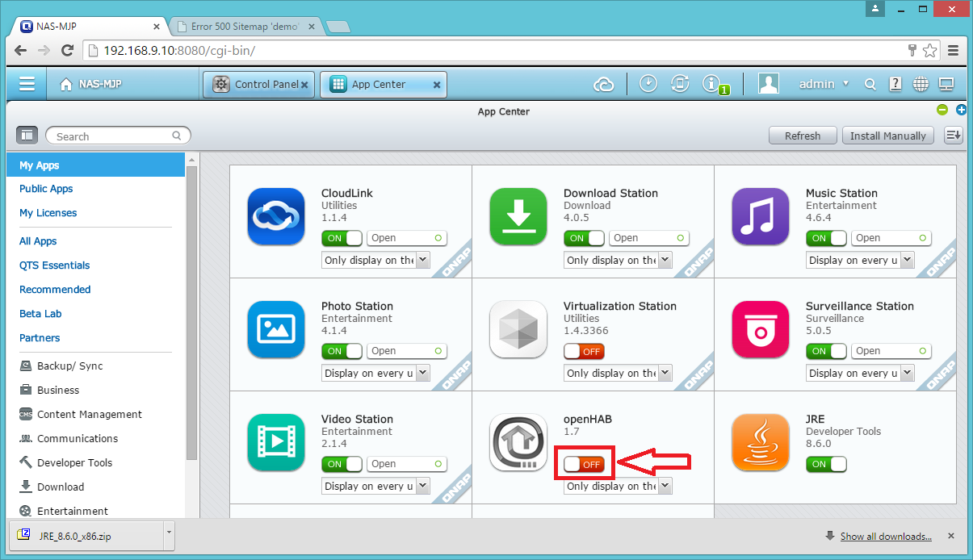Open the myQNAPcloud cloud icon
Viewport: 973px width, 560px height.
click(603, 84)
